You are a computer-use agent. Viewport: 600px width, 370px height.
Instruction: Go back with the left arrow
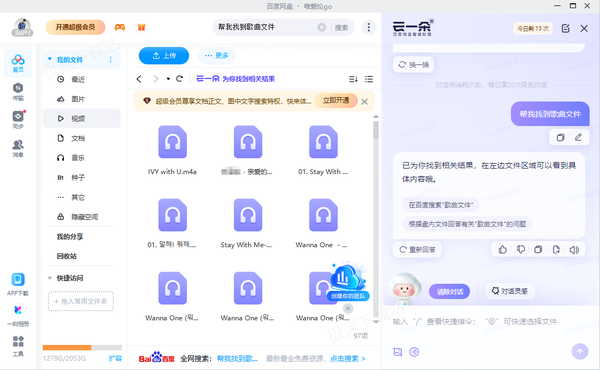point(139,79)
